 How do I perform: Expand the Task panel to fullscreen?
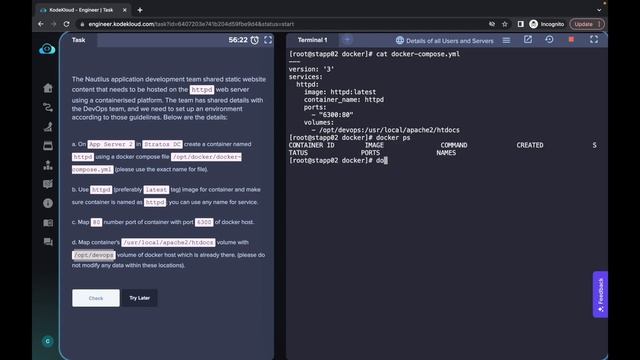pyautogui.click(x=268, y=40)
